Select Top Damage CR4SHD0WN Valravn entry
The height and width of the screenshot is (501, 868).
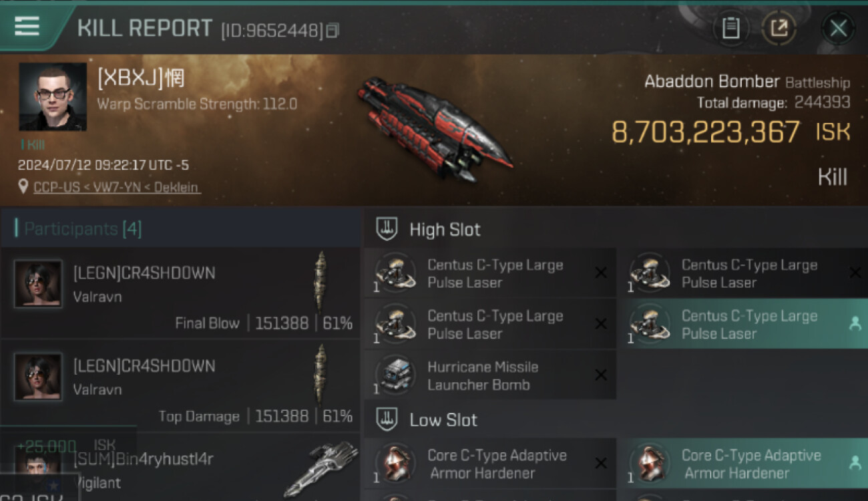tap(180, 385)
